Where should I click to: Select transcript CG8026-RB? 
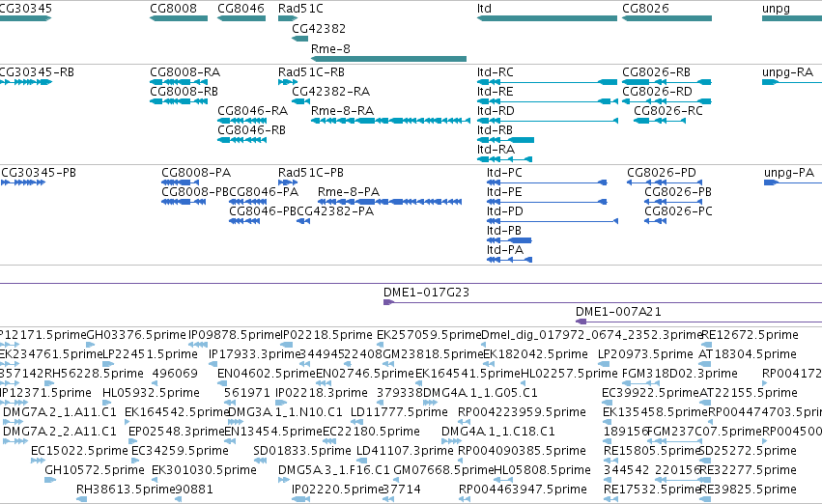(x=666, y=82)
